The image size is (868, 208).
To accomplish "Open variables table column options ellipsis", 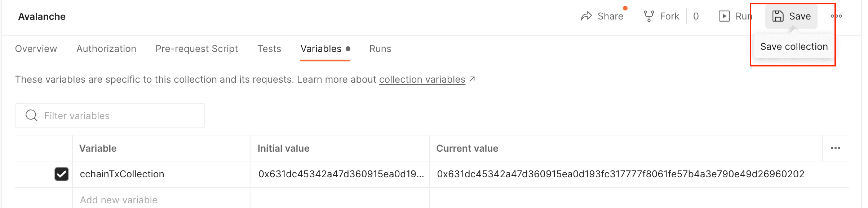I will (x=836, y=148).
